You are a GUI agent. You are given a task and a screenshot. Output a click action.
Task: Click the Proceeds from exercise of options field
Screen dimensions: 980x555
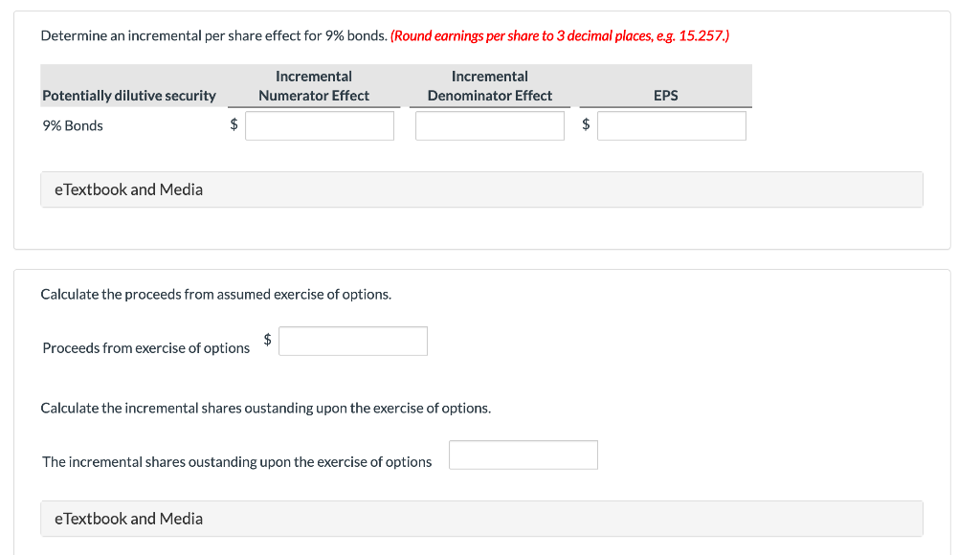353,342
